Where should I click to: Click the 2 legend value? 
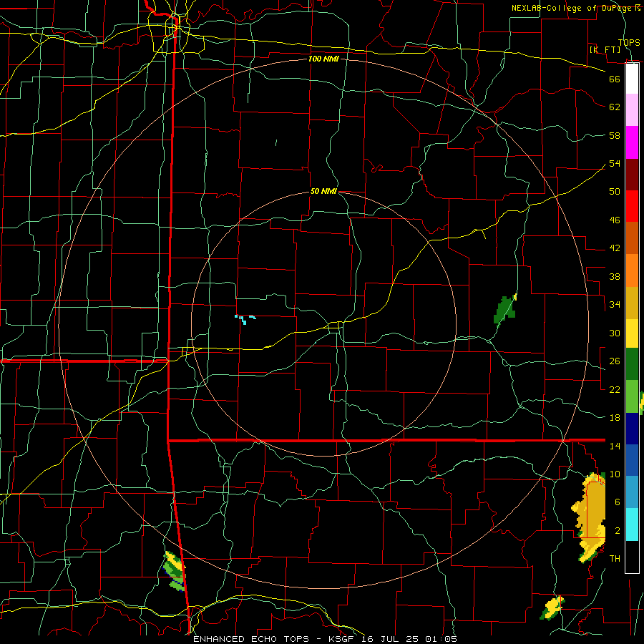tap(617, 530)
